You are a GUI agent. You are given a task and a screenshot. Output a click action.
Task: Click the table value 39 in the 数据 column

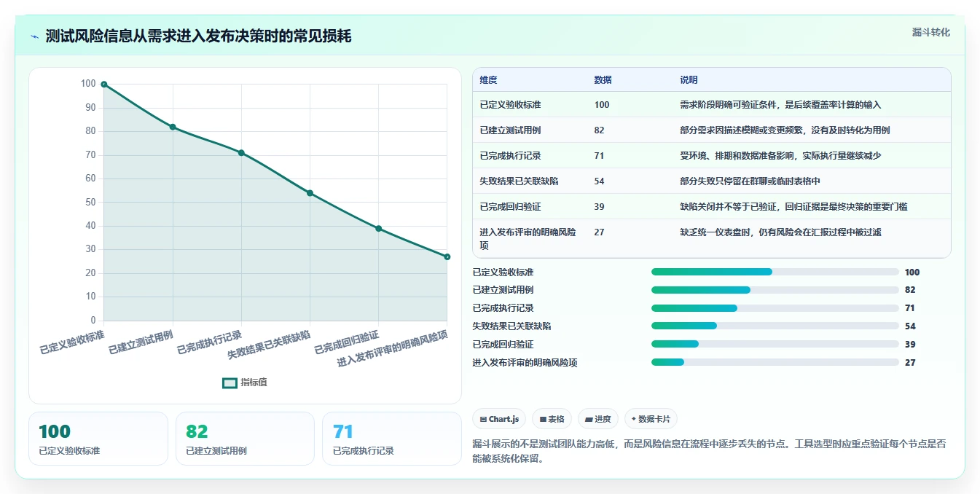click(x=599, y=207)
